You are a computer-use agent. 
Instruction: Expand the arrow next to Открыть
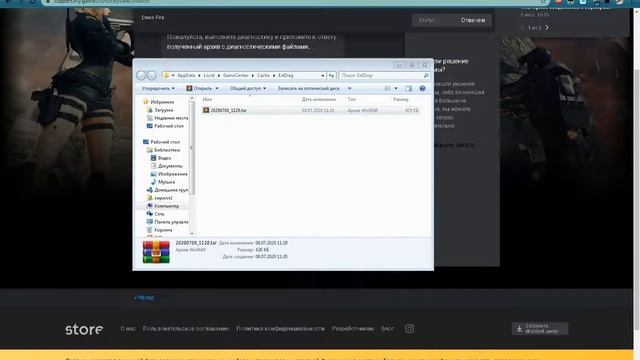217,89
